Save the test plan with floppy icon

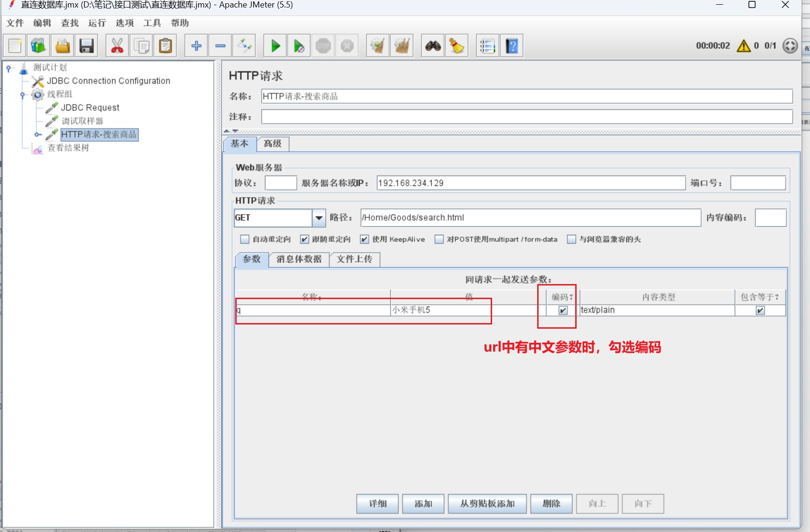86,46
